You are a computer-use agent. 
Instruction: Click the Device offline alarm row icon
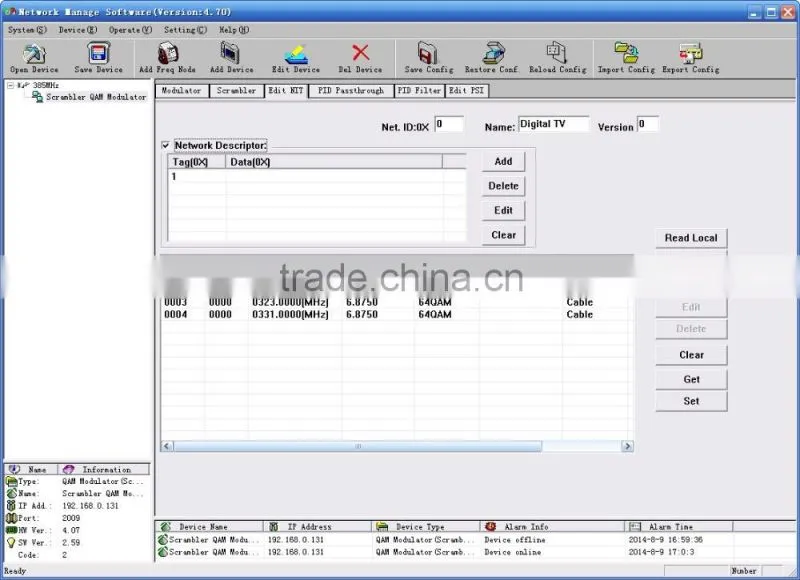(163, 539)
